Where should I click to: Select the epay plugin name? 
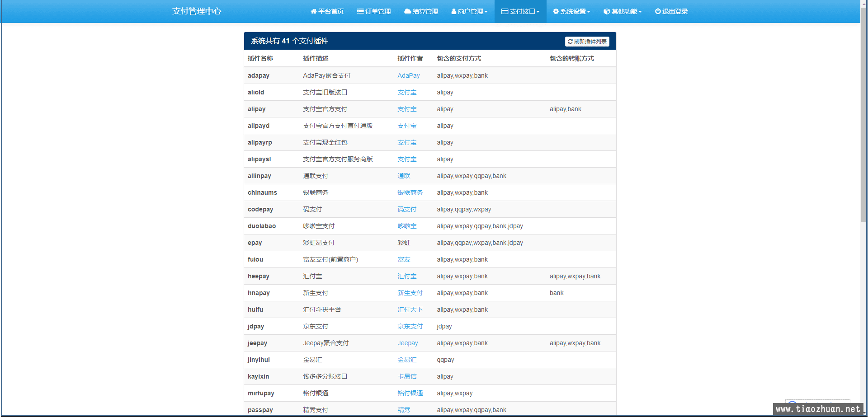255,243
